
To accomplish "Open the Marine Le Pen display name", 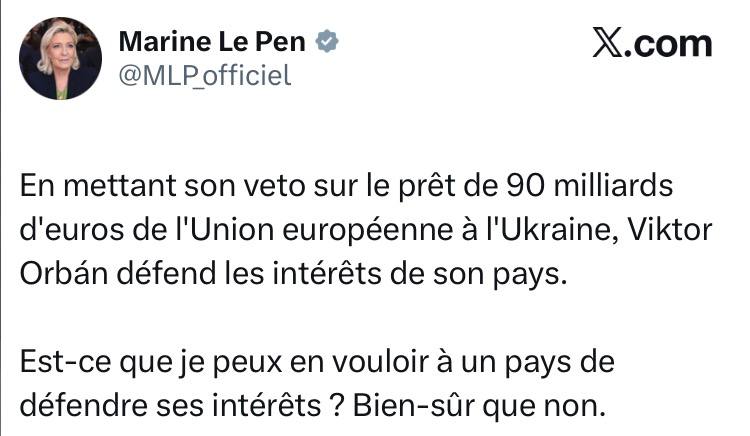I will (x=213, y=43).
